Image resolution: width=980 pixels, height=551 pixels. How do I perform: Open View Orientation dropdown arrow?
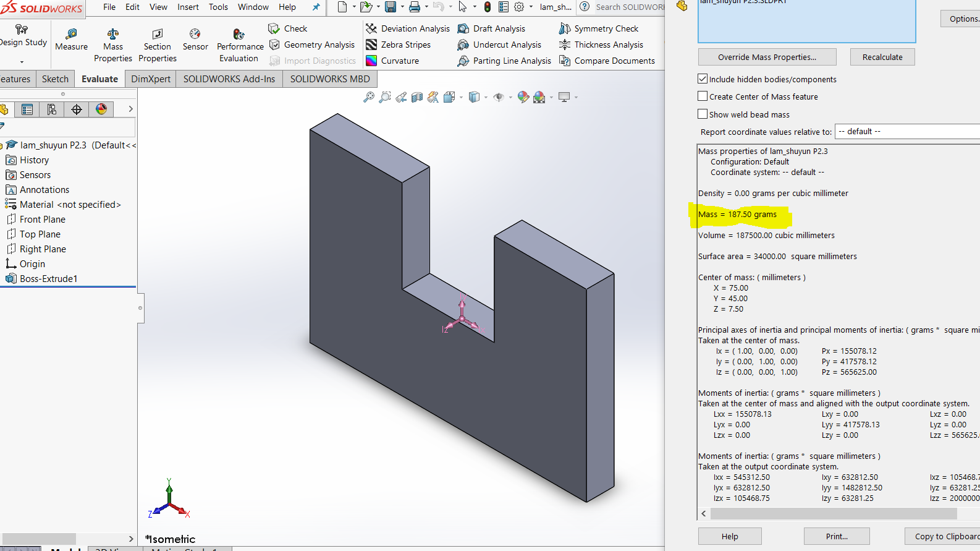pyautogui.click(x=461, y=97)
